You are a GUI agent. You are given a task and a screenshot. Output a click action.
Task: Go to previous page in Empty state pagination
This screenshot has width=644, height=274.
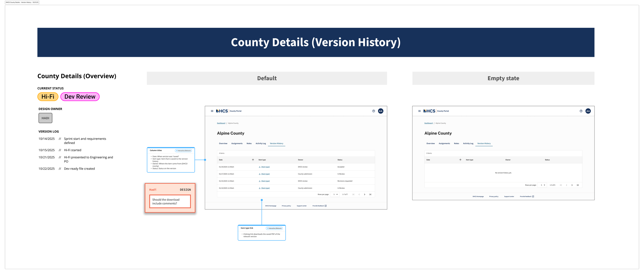click(566, 185)
